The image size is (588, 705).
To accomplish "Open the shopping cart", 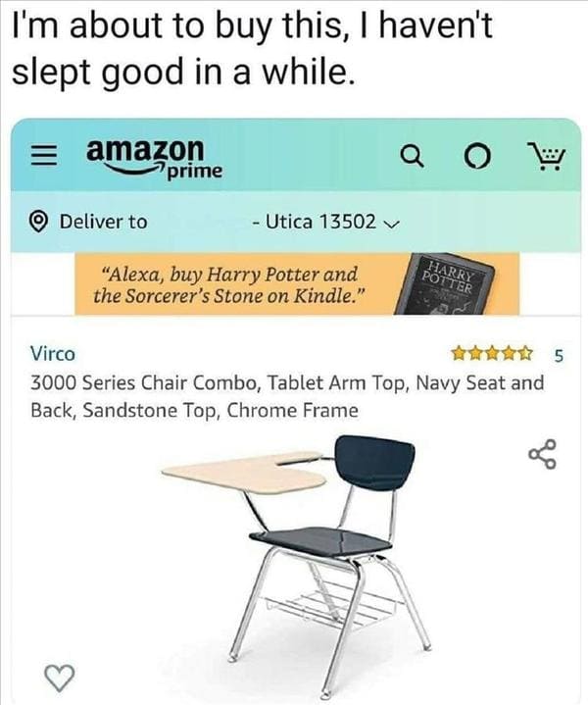I will tap(546, 156).
